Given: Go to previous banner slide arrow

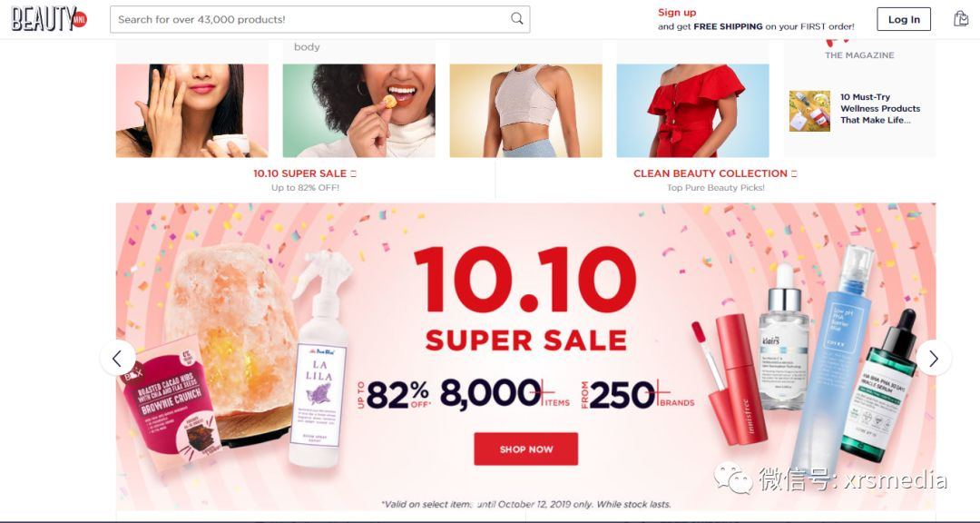Looking at the screenshot, I should (117, 358).
